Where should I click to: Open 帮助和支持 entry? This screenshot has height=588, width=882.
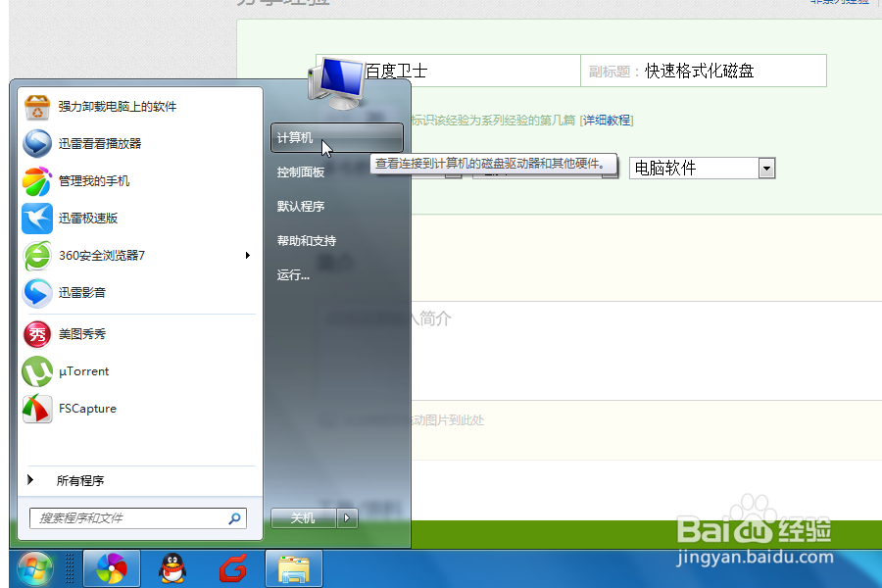307,241
